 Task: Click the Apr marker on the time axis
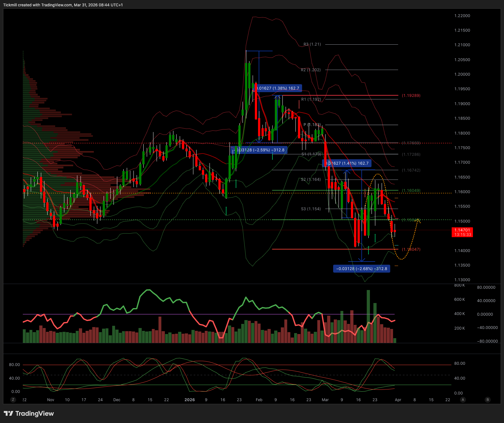coord(398,400)
